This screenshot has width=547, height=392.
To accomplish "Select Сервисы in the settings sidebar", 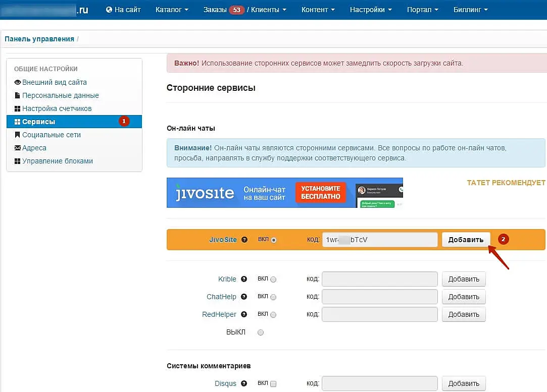I will [x=38, y=122].
